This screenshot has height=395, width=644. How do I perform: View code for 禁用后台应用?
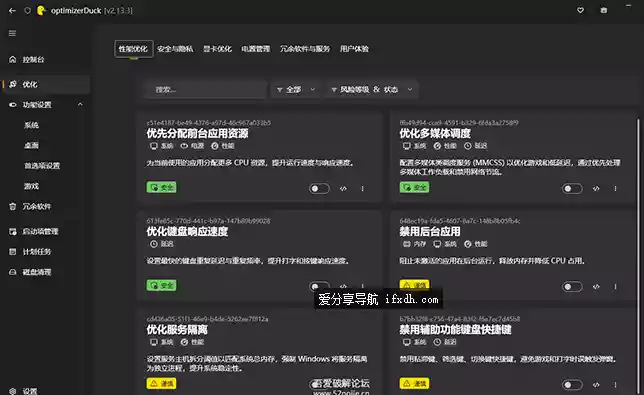[596, 287]
